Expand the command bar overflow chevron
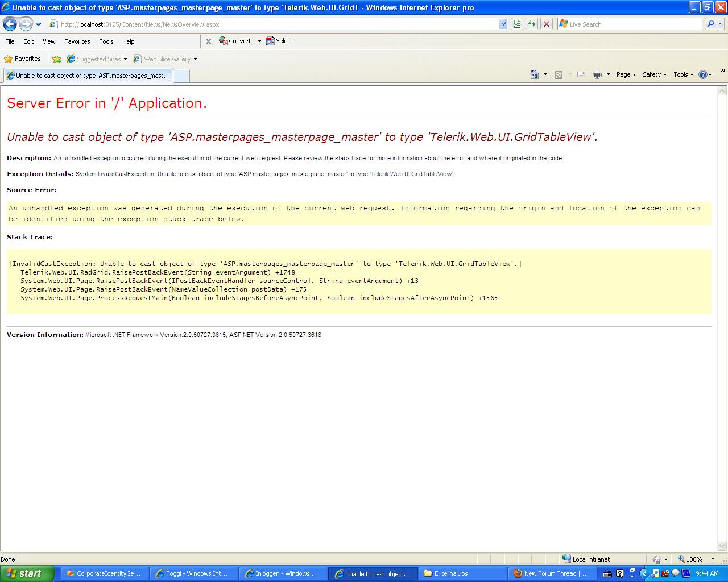The height and width of the screenshot is (582, 728). click(x=723, y=70)
